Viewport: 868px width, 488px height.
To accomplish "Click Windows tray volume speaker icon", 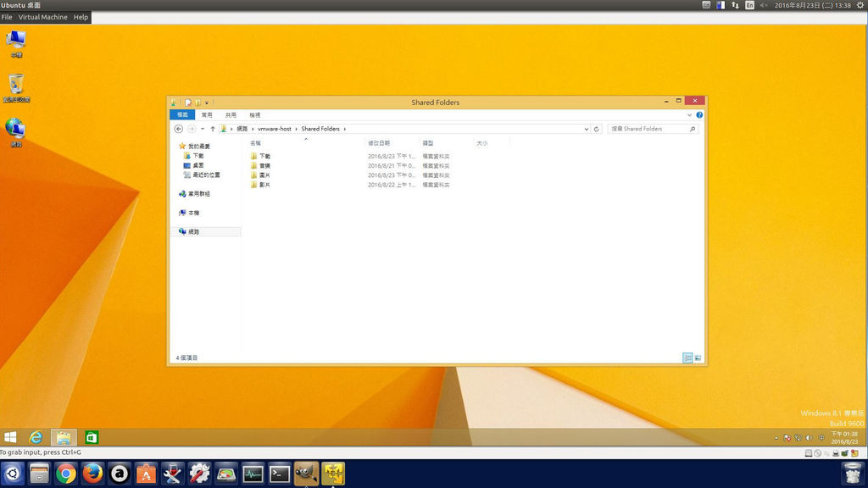I will tap(810, 438).
